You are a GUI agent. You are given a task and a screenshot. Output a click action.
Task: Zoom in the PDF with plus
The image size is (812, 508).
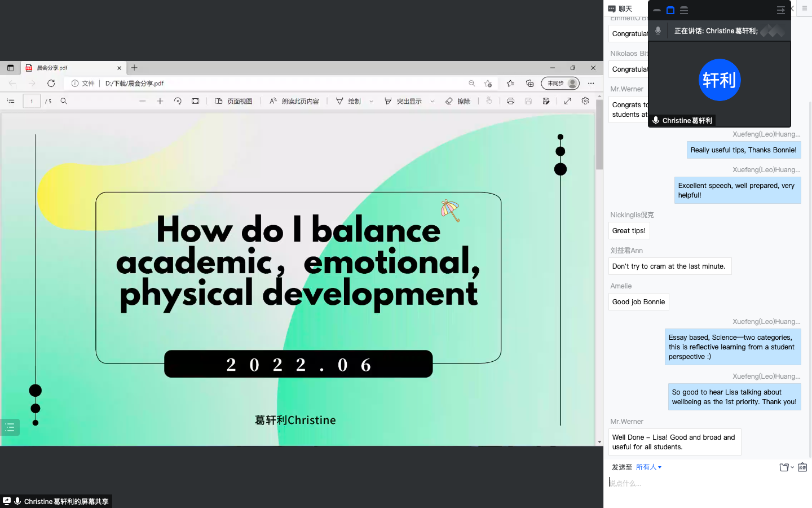coord(160,101)
